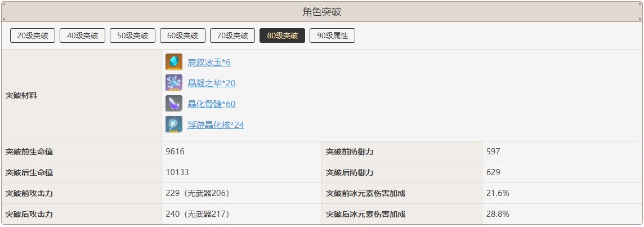Switch to the 20级突破 tab
Image resolution: width=644 pixels, height=227 pixels.
[x=33, y=36]
